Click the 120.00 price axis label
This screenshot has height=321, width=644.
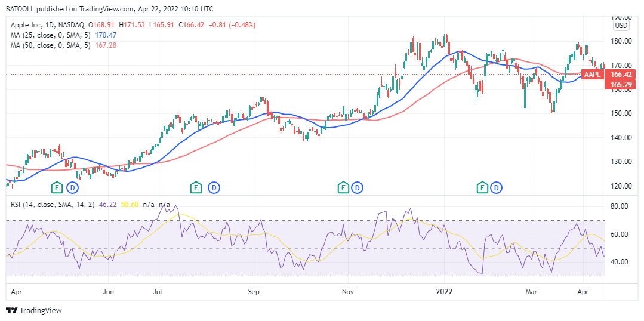pos(620,186)
